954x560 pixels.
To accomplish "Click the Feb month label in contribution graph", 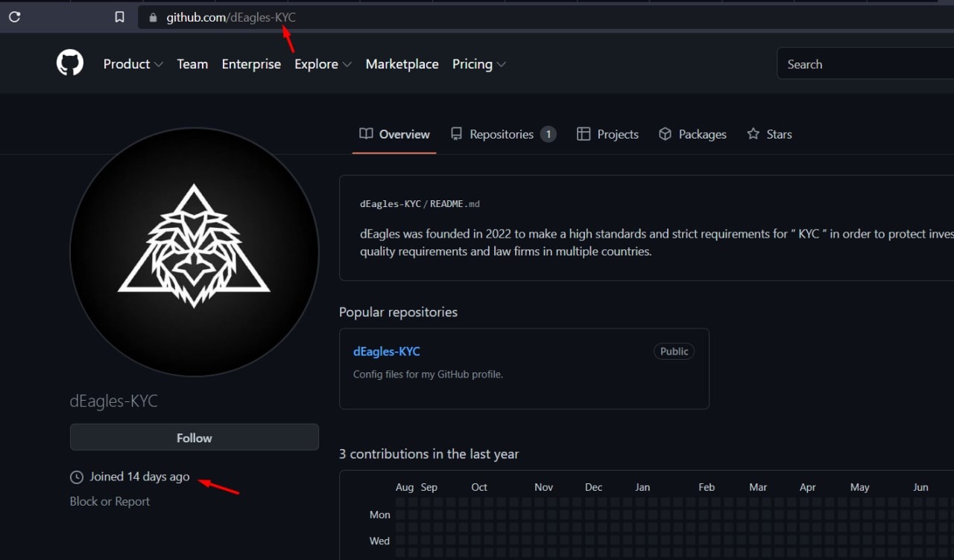I will click(707, 487).
